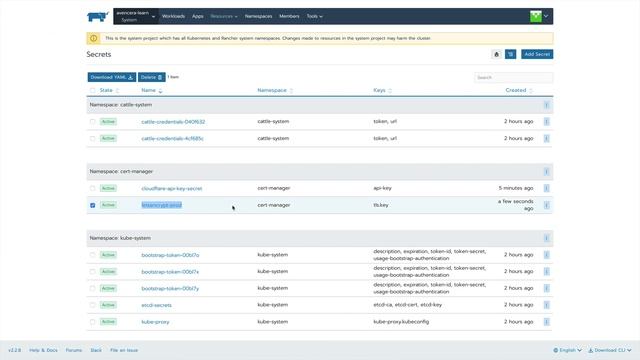
Task: Open row actions for bootstrap-token-00bl7x
Action: point(546,271)
